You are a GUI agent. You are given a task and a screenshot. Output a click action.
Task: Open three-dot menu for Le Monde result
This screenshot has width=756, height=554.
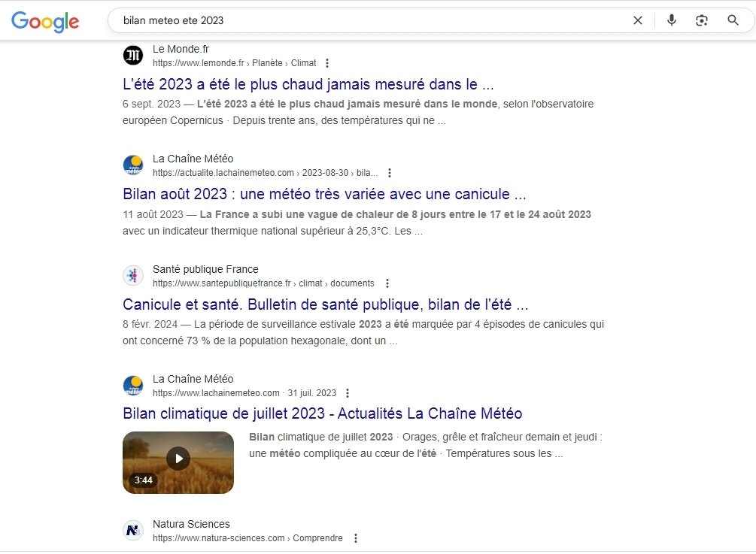pos(327,63)
